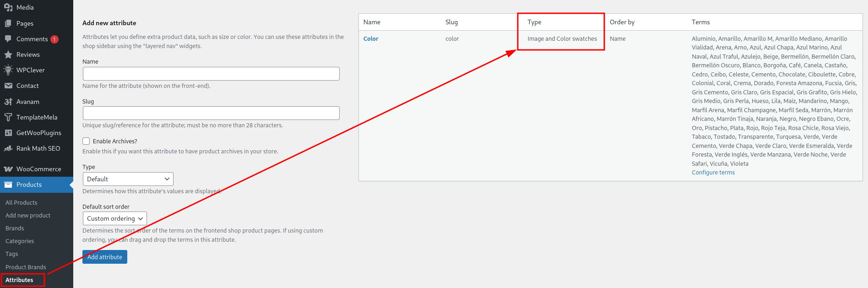The image size is (868, 288).
Task: Open the Tags submenu link
Action: (12, 254)
